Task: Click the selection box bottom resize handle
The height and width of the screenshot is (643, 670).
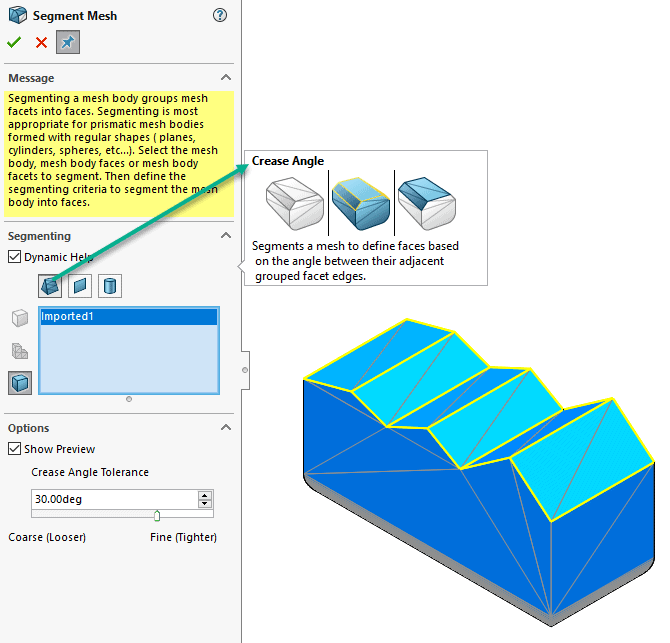Action: [129, 399]
